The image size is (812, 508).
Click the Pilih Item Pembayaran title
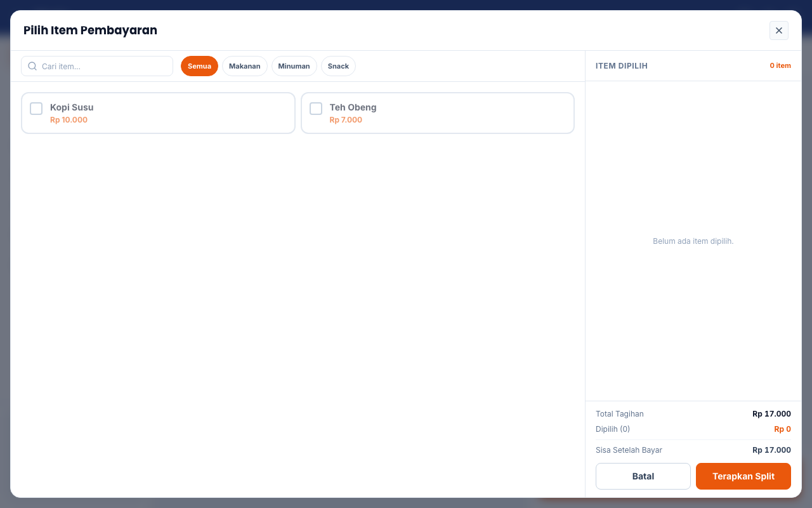(90, 30)
